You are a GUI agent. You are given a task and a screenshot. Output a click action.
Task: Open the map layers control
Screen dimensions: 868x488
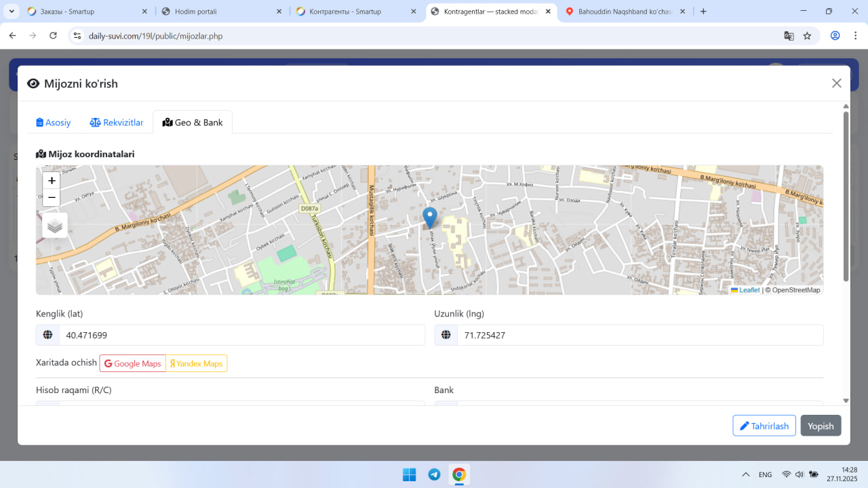(x=55, y=226)
